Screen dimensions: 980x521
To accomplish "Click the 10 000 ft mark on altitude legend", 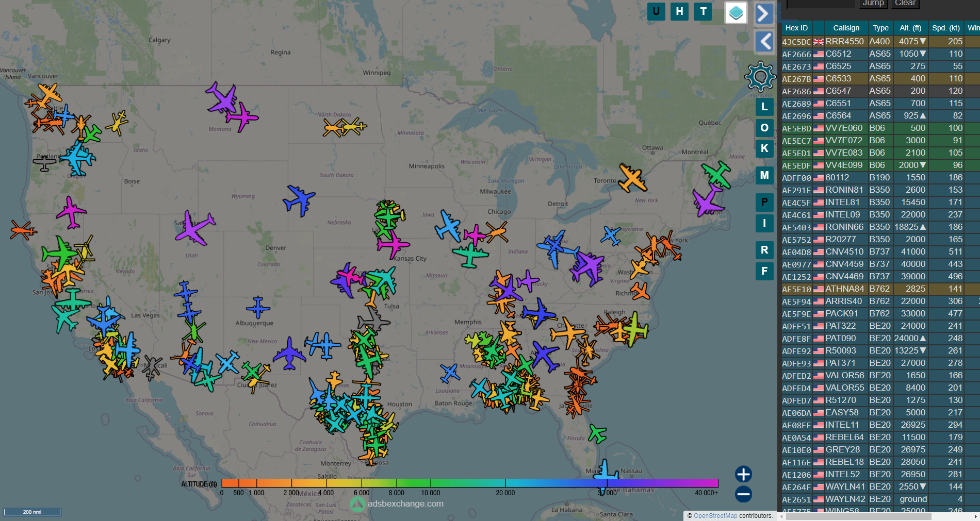I will coord(430,493).
